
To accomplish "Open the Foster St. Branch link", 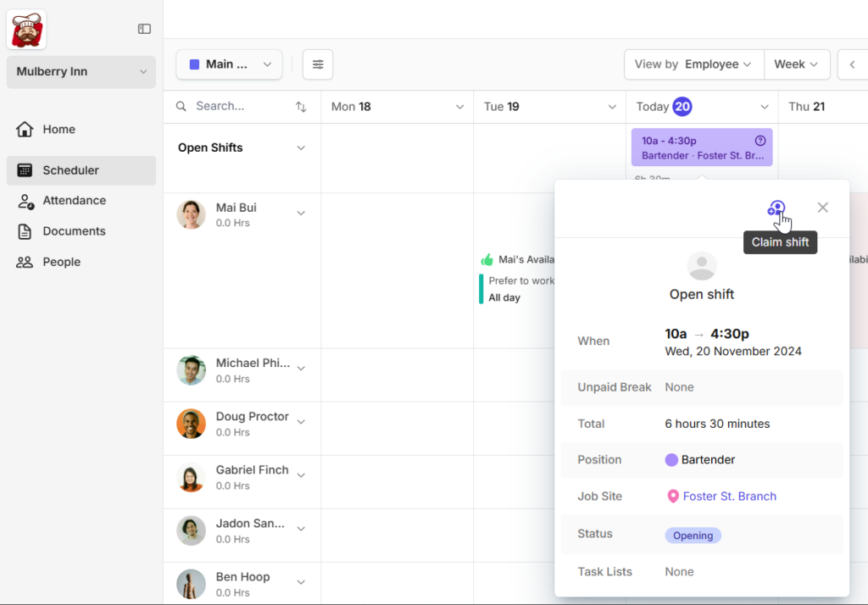I will pos(729,497).
